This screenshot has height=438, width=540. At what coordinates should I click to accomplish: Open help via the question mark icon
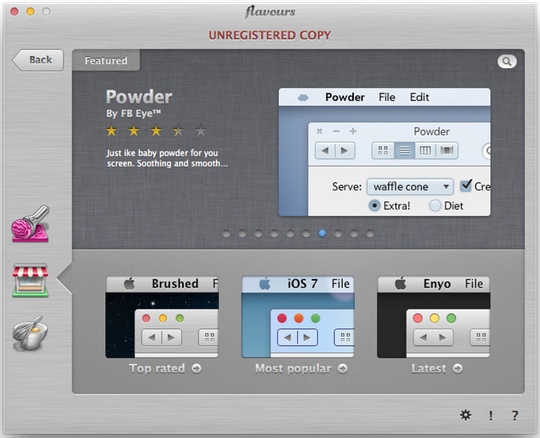(515, 416)
